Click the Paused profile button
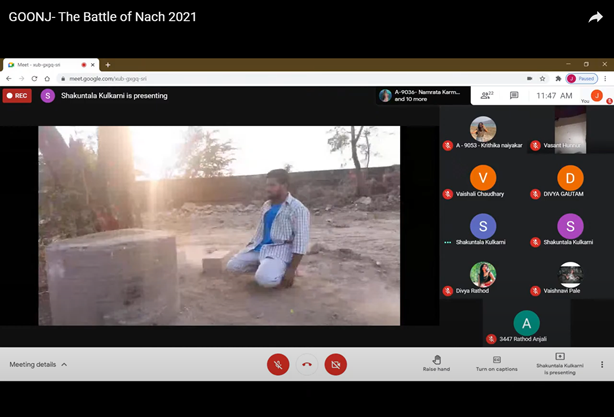 [582, 79]
